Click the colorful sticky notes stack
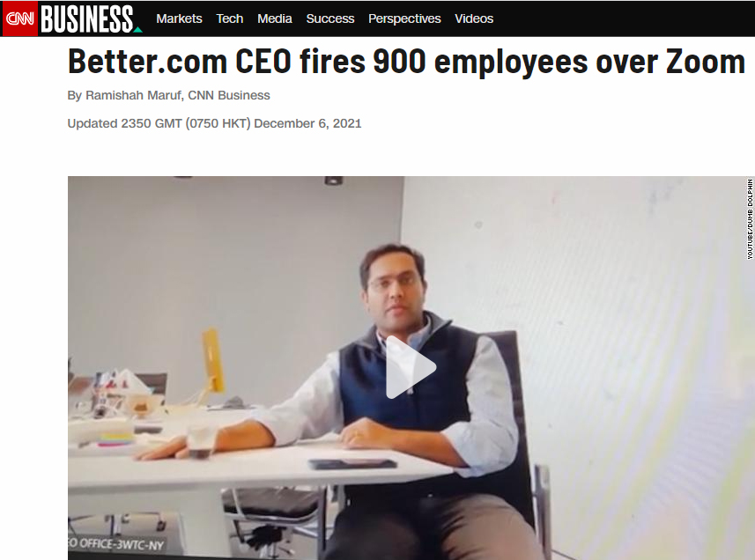Viewport: 755px width, 560px height. point(115,439)
